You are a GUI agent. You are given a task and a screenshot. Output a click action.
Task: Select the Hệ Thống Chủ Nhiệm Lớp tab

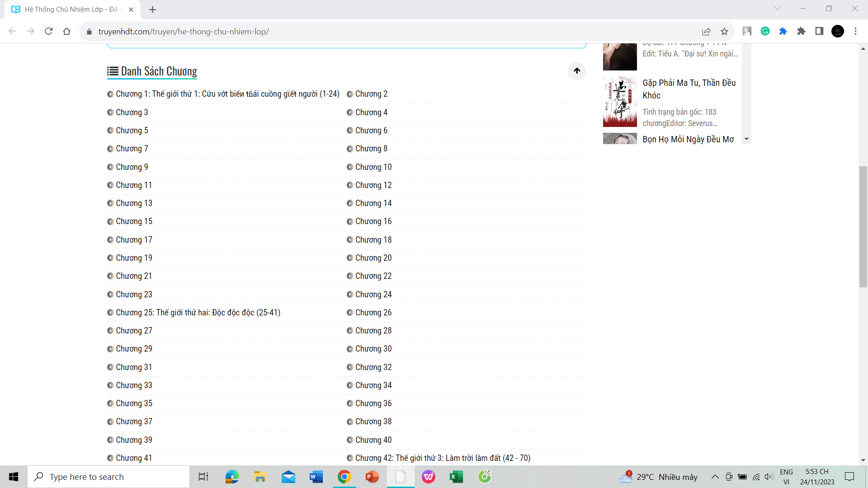point(70,9)
